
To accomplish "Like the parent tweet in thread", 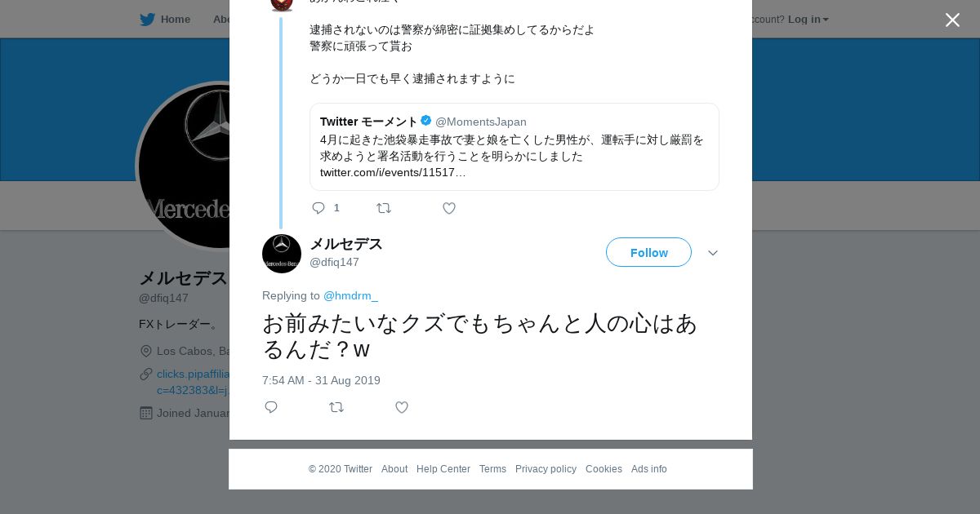I will [448, 208].
